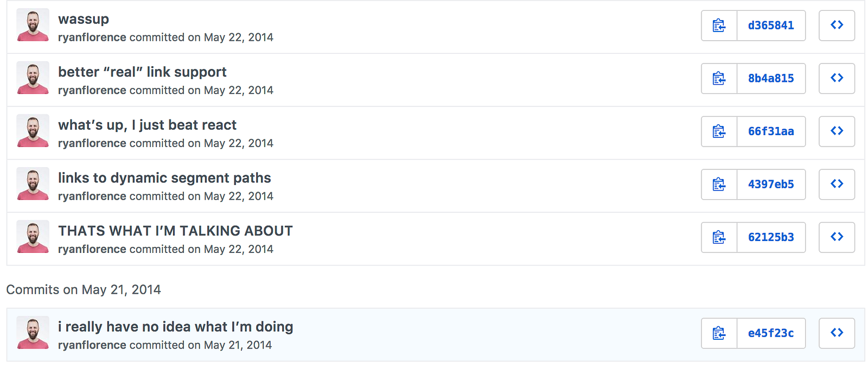Copy SHA for commit e45f23c
The height and width of the screenshot is (368, 868).
(x=719, y=333)
